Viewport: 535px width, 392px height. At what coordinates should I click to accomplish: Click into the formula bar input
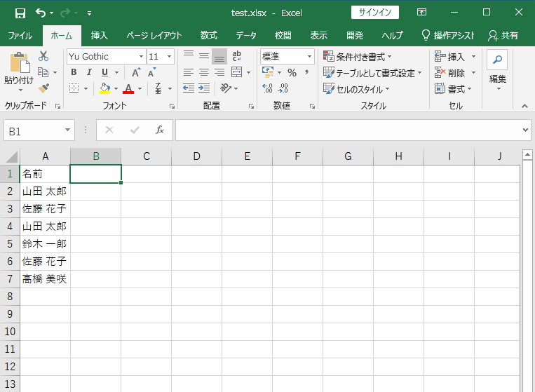pyautogui.click(x=348, y=130)
